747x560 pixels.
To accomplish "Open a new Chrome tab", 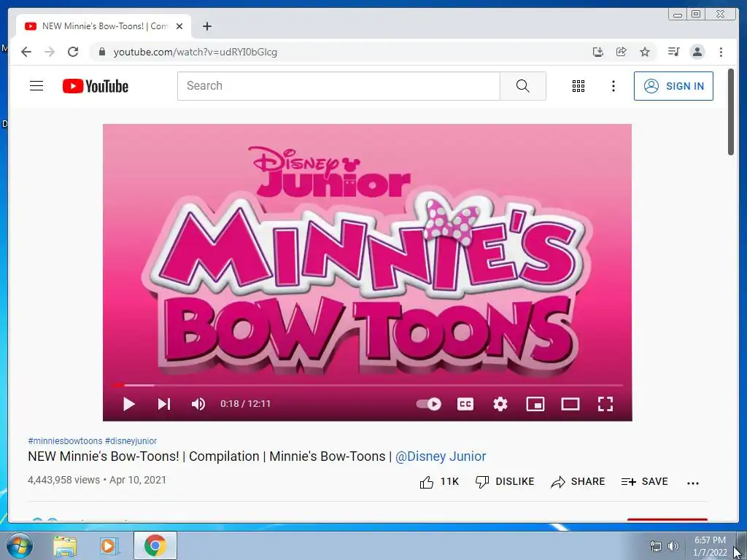I will click(206, 27).
